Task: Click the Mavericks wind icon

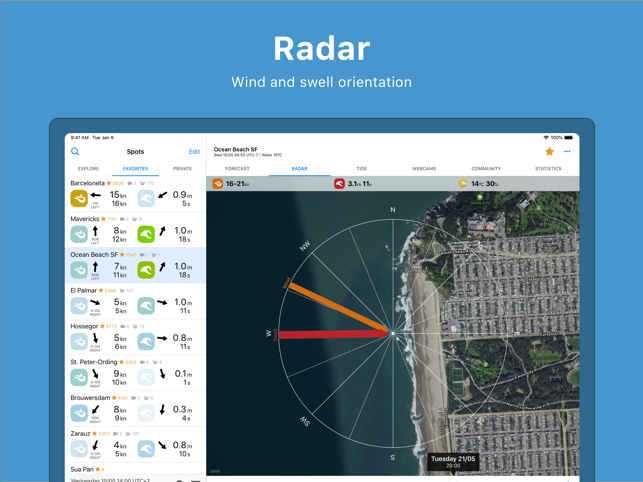Action: (x=79, y=234)
